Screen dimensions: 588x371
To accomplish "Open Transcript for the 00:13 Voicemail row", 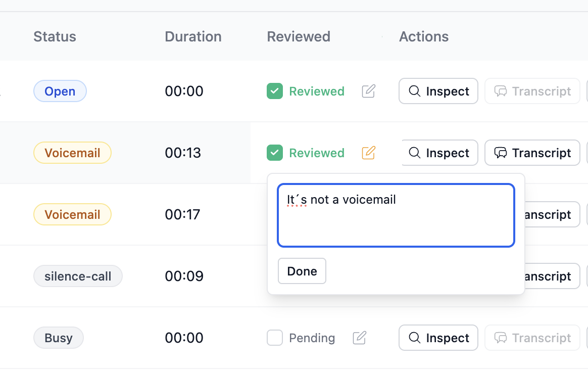I will point(532,153).
